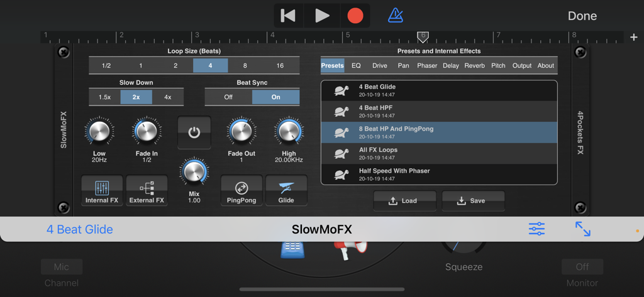Open the blue 4 Beat Glide preset name
Viewport: 644px width, 297px height.
click(x=80, y=229)
